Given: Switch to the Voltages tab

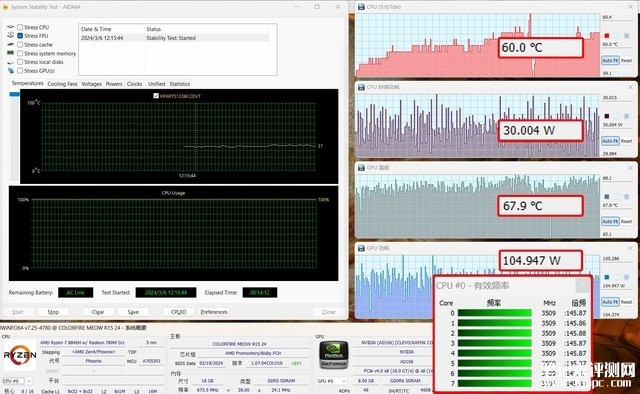Looking at the screenshot, I should tap(91, 84).
